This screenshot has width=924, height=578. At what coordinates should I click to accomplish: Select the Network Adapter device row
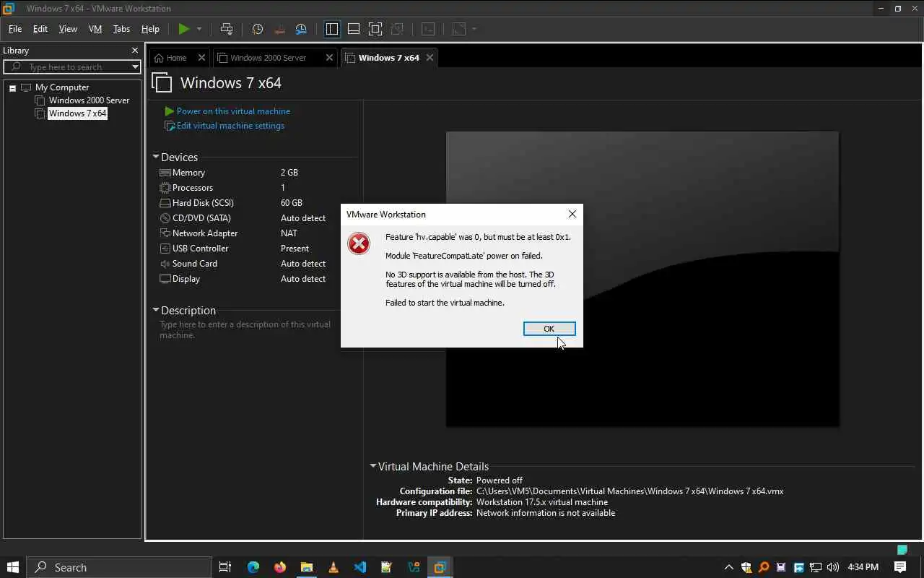255,233
